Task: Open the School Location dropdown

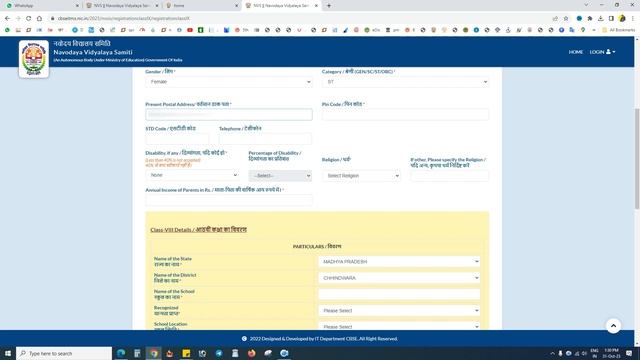Action: pyautogui.click(x=399, y=326)
